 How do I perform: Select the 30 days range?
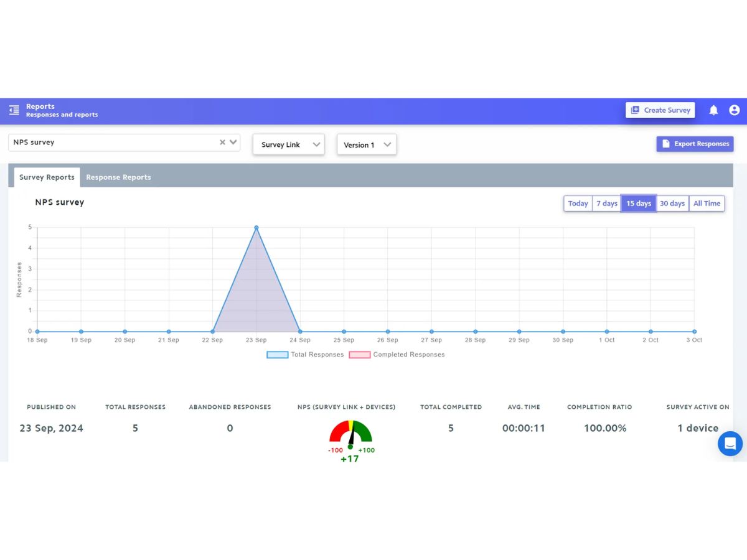point(672,203)
